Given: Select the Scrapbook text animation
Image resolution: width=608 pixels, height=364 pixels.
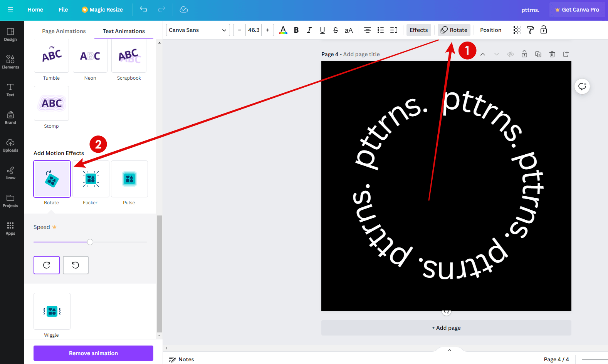Looking at the screenshot, I should (129, 56).
